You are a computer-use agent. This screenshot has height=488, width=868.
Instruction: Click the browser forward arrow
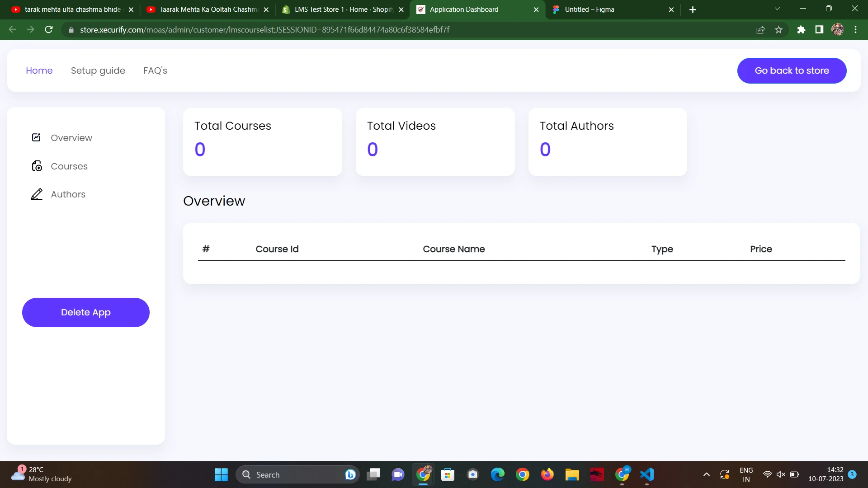coord(30,29)
